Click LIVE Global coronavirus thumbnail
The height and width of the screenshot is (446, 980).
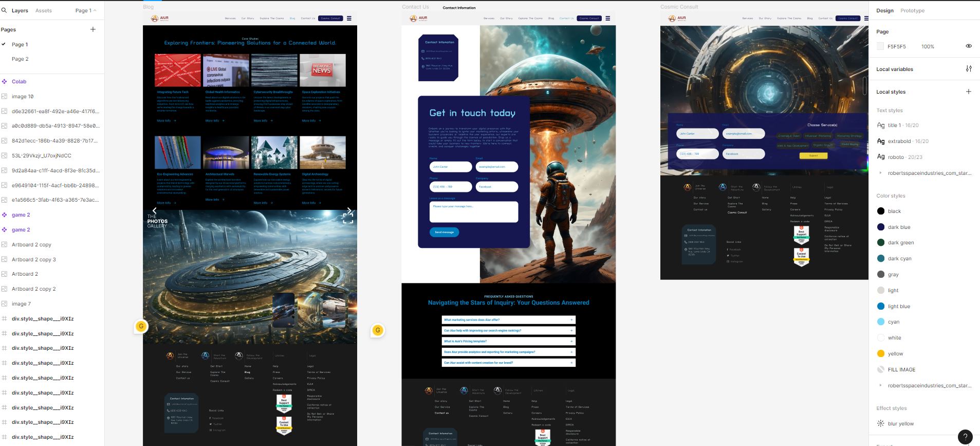point(226,70)
